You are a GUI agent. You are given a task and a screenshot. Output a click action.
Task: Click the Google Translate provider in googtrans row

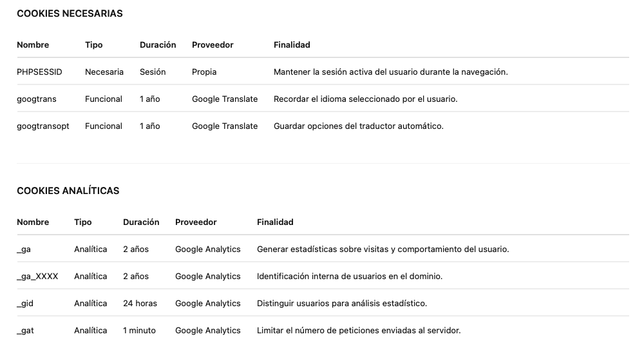tap(225, 99)
